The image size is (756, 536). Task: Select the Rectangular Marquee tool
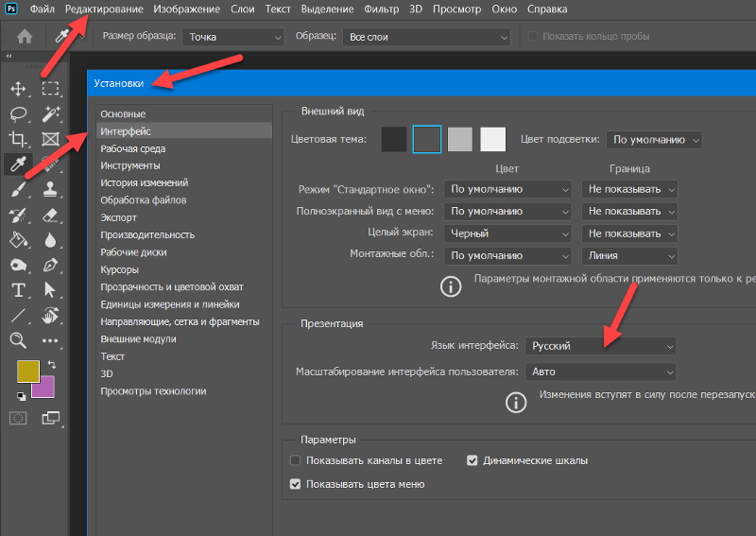tap(50, 89)
